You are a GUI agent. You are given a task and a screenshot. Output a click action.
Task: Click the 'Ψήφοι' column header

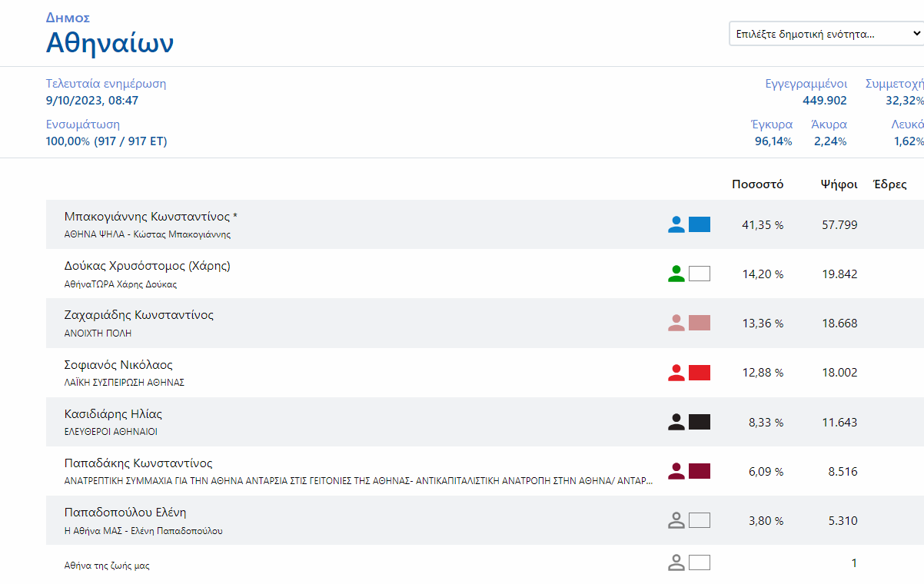(839, 184)
